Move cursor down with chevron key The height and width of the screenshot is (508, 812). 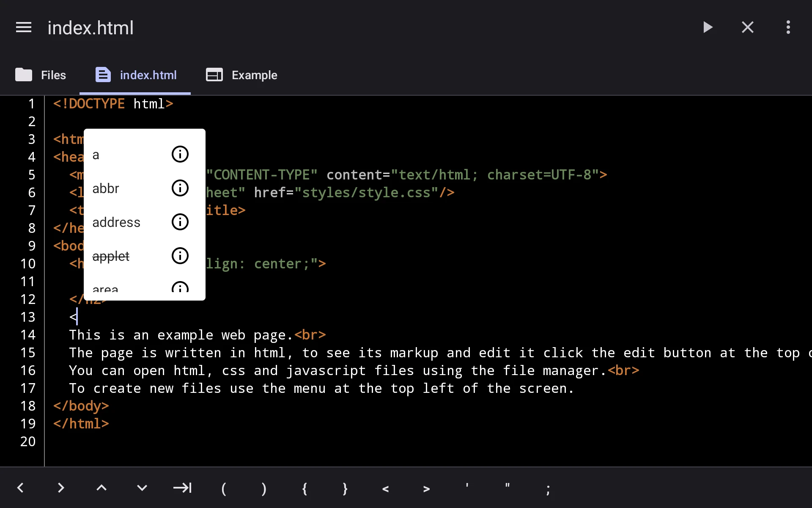142,488
